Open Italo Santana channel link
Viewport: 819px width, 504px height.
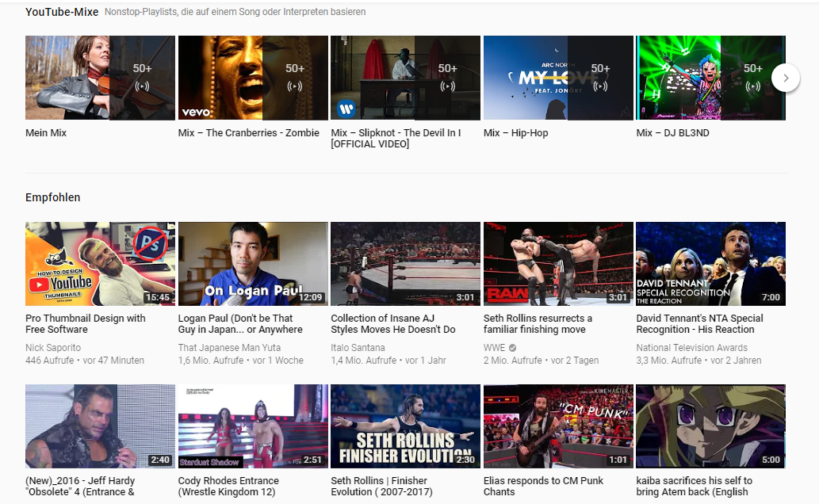(x=358, y=348)
